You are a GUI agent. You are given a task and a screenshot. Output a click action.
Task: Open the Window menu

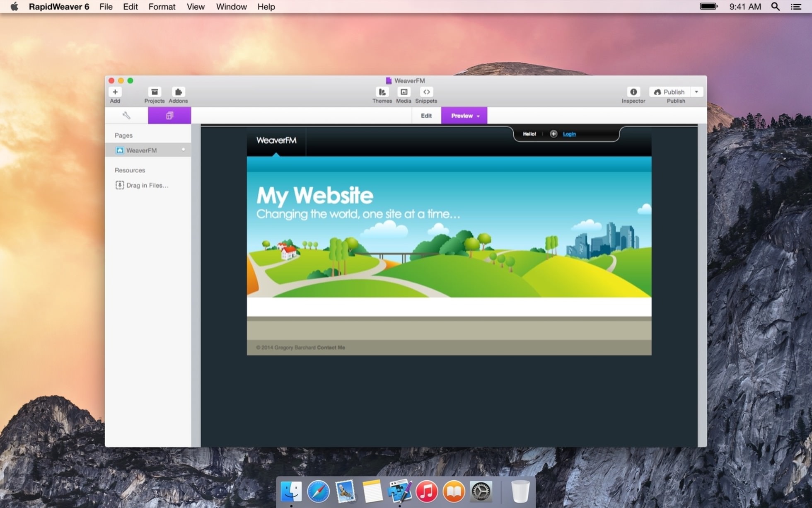[231, 7]
